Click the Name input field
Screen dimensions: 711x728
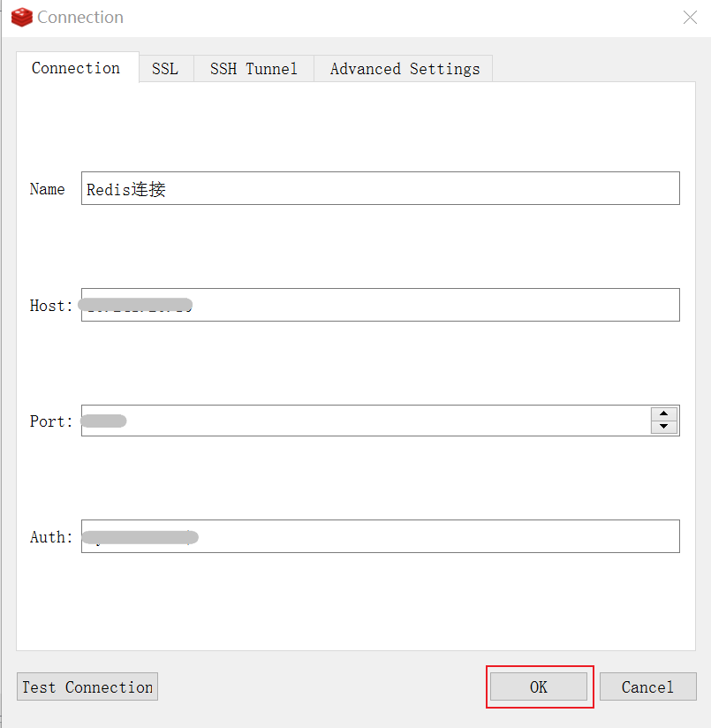pyautogui.click(x=380, y=188)
